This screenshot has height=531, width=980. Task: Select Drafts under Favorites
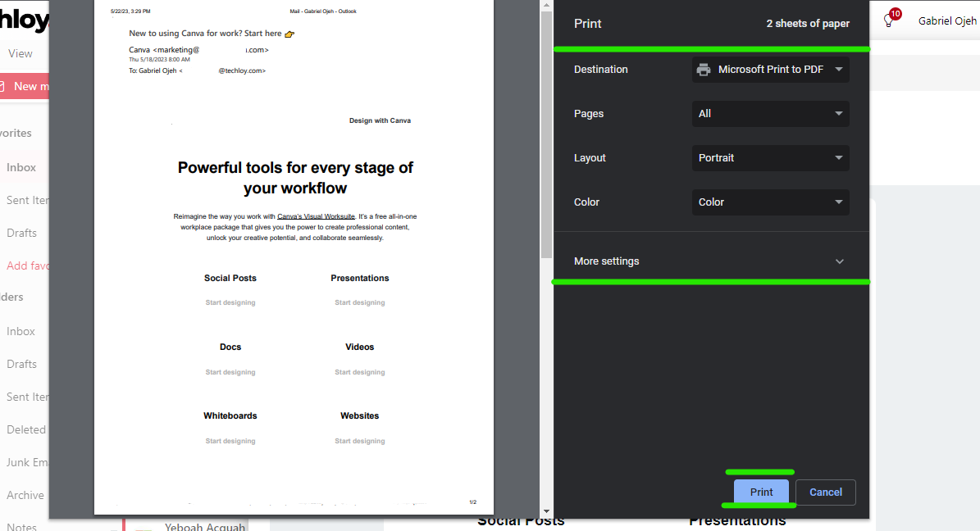(22, 233)
